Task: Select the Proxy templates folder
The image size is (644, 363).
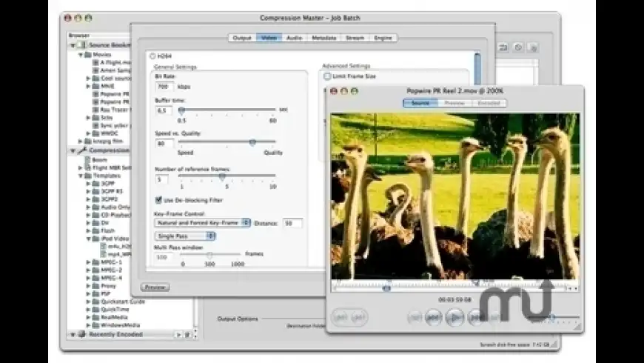Action: pos(104,286)
